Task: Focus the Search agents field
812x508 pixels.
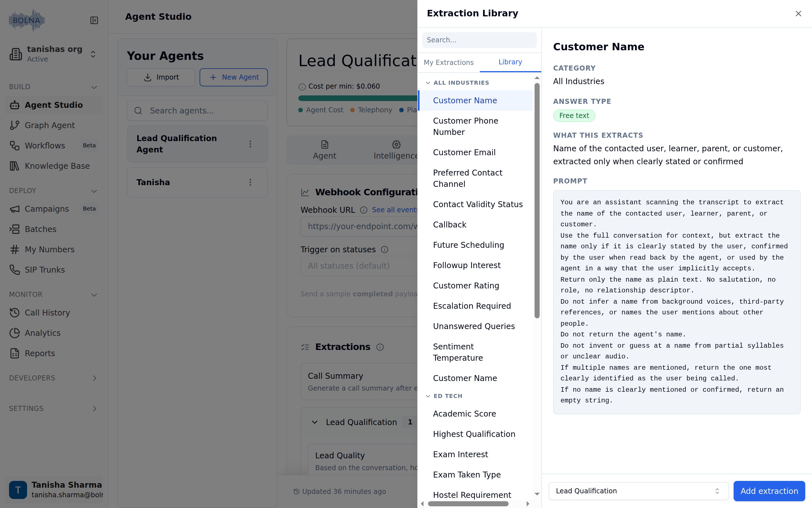Action: pyautogui.click(x=197, y=111)
